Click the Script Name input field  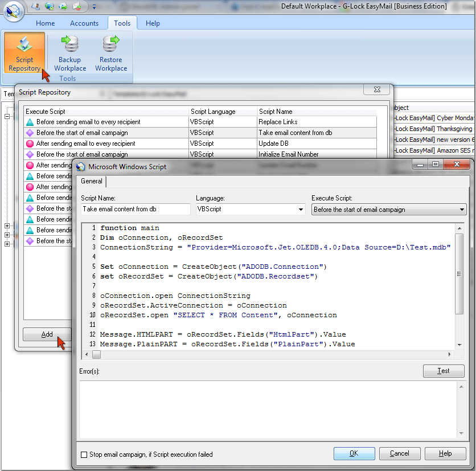[135, 209]
